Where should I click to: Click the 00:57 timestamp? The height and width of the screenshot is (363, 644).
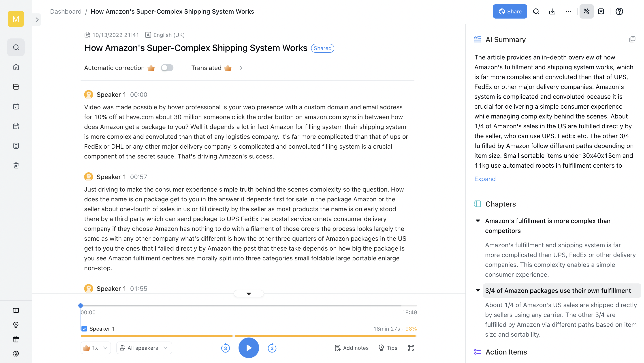139,177
